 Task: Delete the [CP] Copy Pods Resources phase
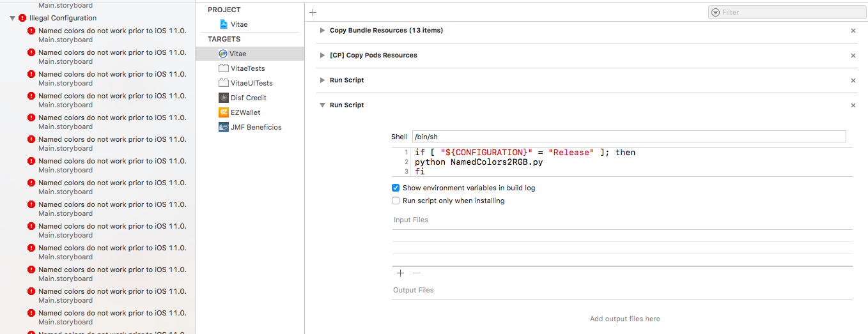pyautogui.click(x=853, y=56)
